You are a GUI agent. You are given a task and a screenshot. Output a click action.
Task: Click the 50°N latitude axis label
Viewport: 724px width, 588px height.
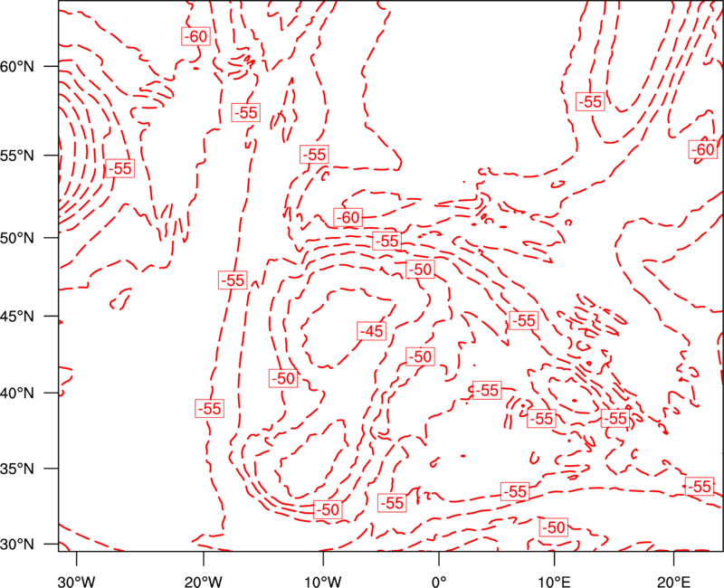click(17, 238)
